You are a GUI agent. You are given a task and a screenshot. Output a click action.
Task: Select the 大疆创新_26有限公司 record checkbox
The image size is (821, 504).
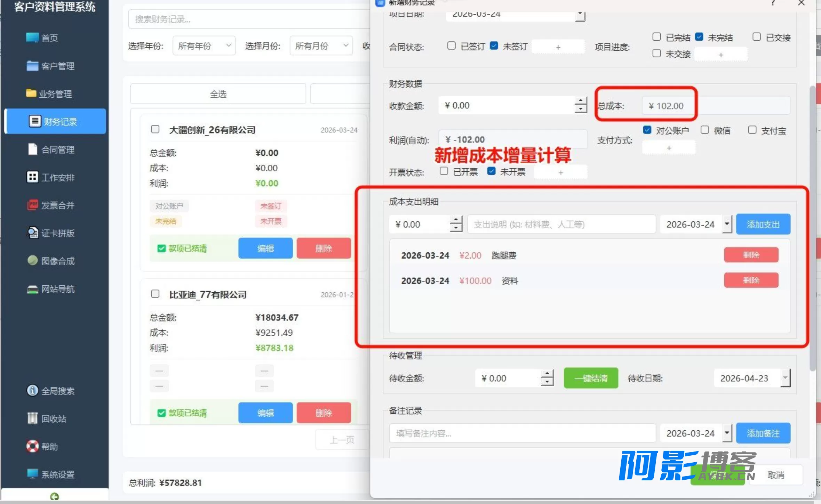[155, 129]
